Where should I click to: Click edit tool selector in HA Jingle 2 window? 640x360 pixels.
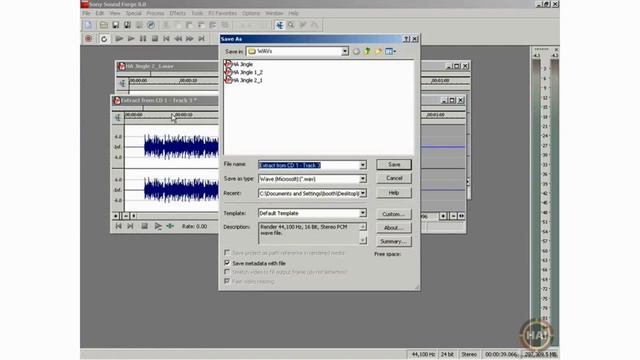(122, 84)
